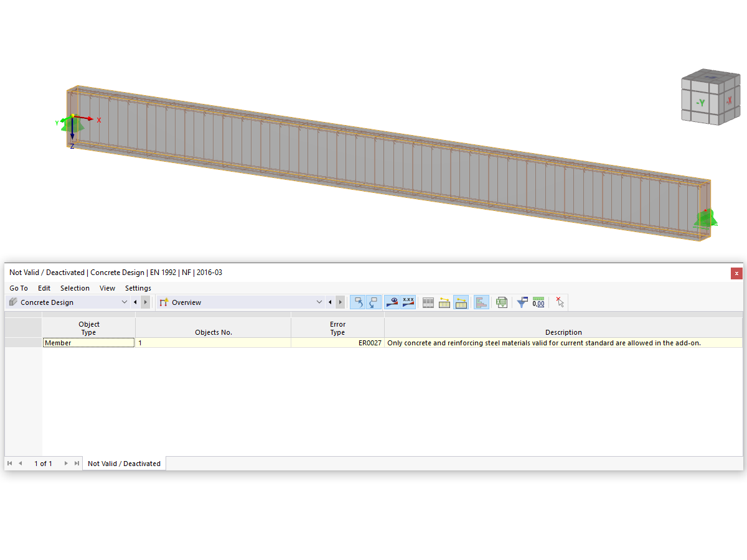
Task: Adjust displayed decimal places via 0.00 icon
Action: pos(538,302)
